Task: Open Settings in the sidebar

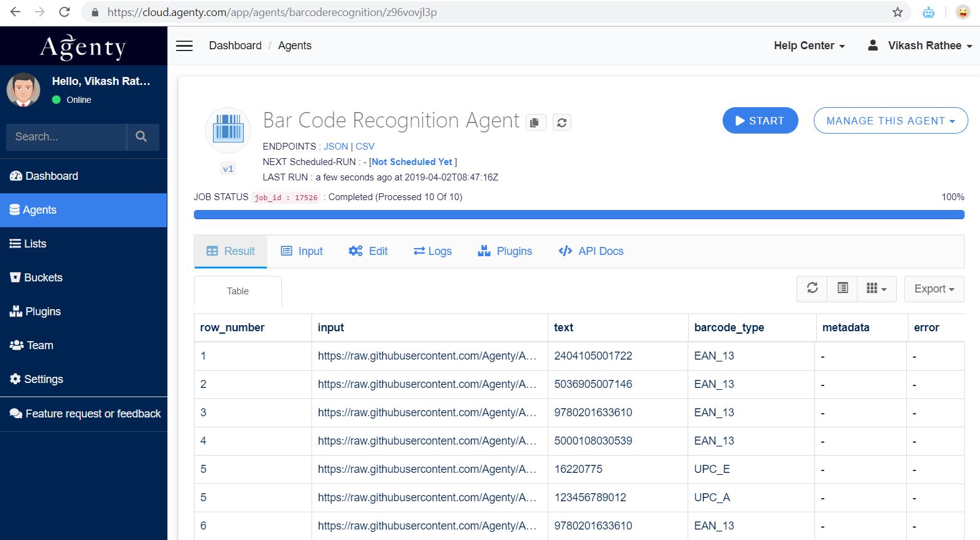Action: 84,379
